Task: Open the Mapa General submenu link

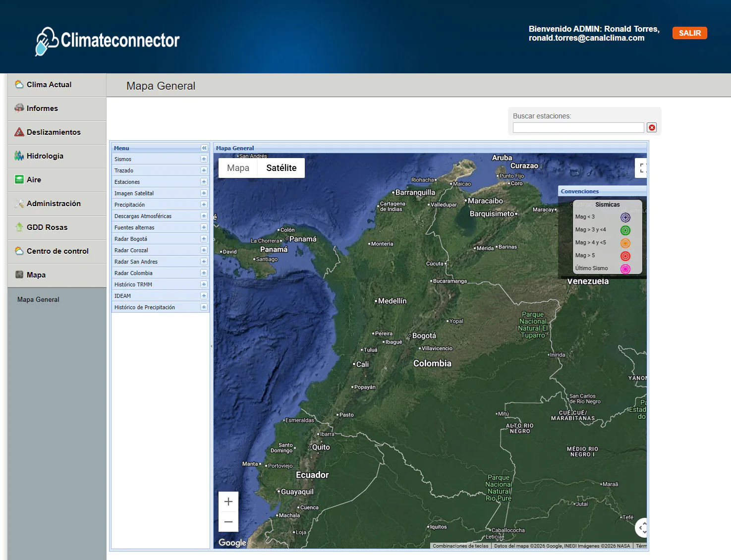Action: [x=38, y=300]
